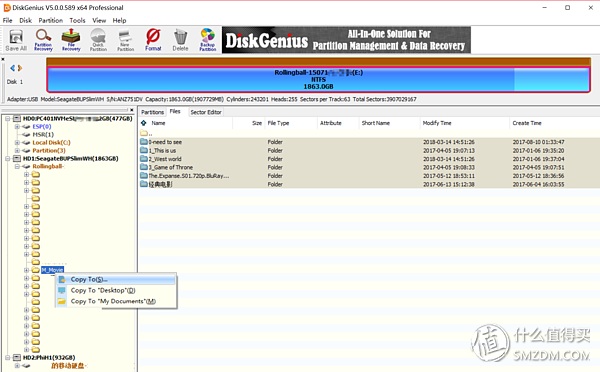Collapse the HD2:PNH1(932GB) disk node
The height and width of the screenshot is (372, 600).
point(7,358)
